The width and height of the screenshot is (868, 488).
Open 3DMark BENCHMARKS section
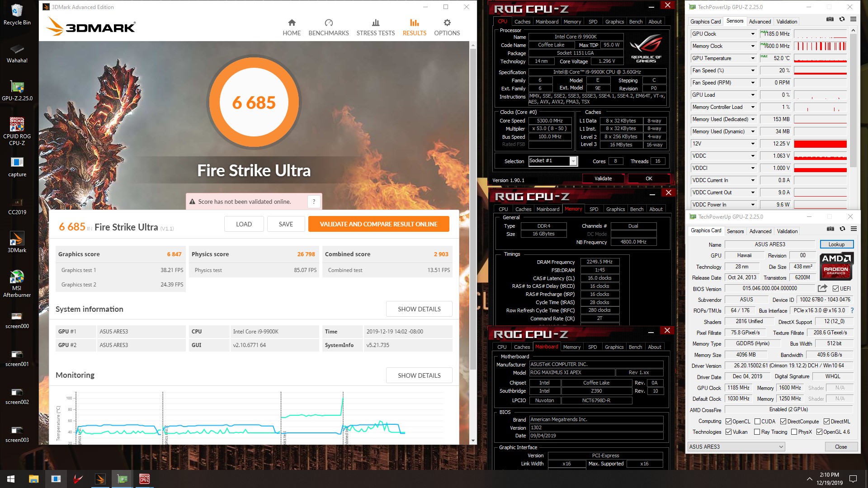(329, 28)
